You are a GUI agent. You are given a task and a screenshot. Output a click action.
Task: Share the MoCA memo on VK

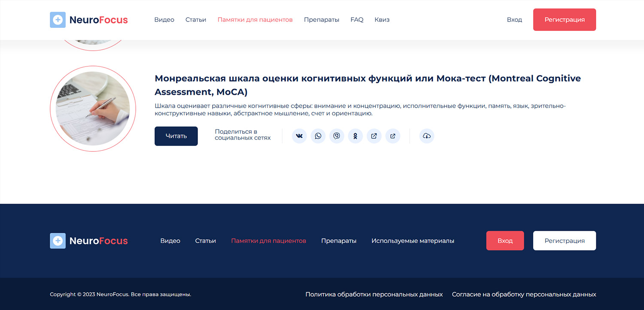click(299, 136)
